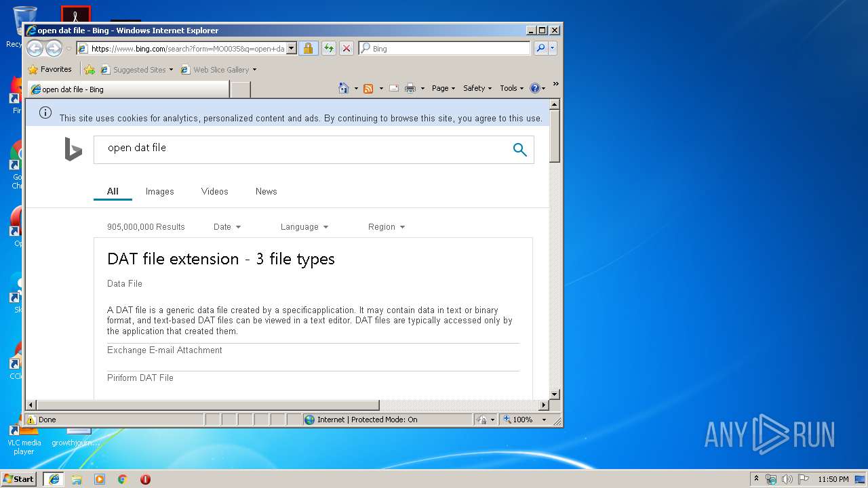Image resolution: width=868 pixels, height=488 pixels.
Task: Click the horizontal scrollbar right arrow
Action: point(543,405)
